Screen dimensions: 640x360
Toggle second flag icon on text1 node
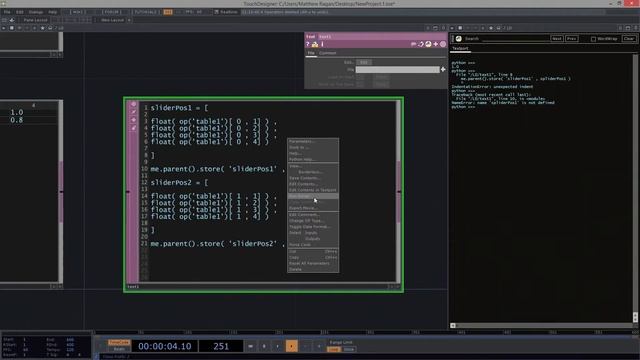coord(133,112)
